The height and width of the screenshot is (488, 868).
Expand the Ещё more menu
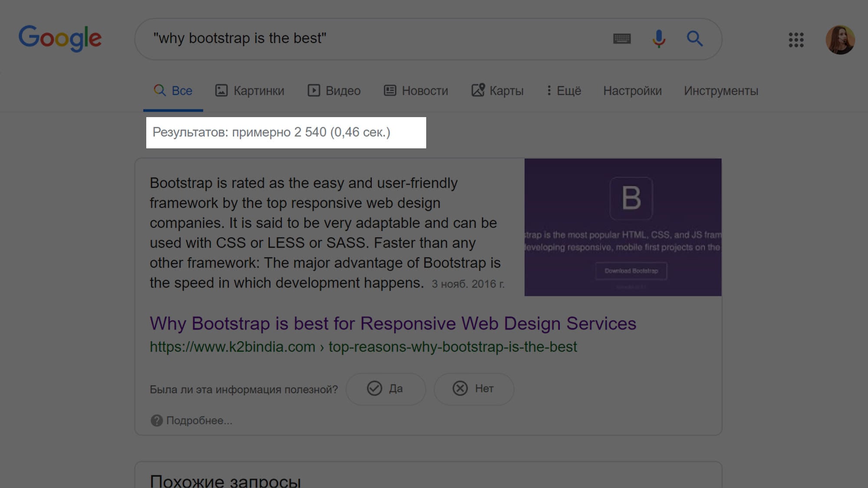[x=563, y=91]
